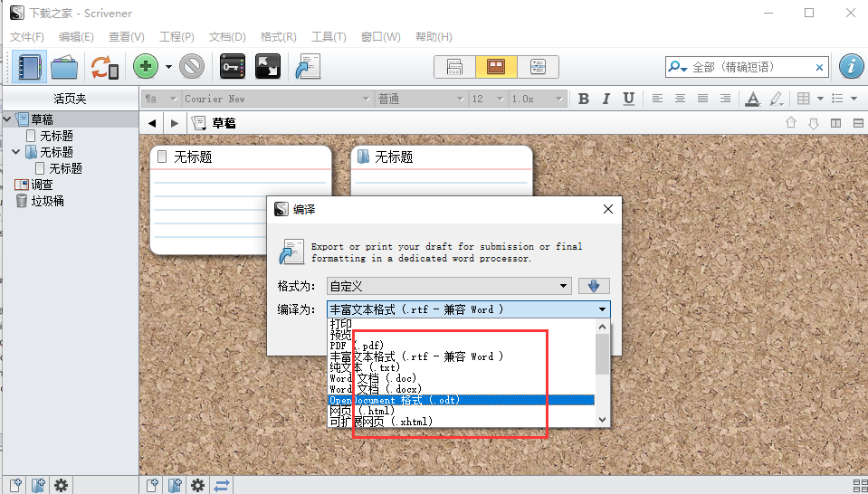Screen dimensions: 868x494
Task: Open the Collections folder icon
Action: click(x=64, y=67)
